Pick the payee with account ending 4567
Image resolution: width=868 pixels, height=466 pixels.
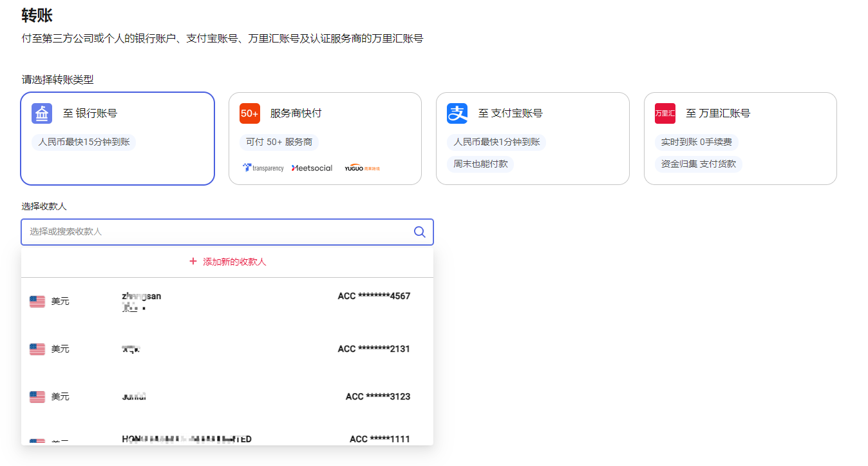(227, 301)
